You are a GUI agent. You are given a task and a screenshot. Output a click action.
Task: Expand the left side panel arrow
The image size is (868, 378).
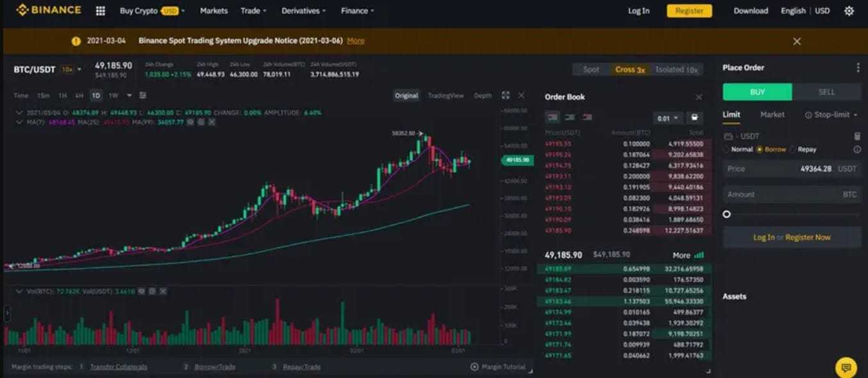coord(7,314)
